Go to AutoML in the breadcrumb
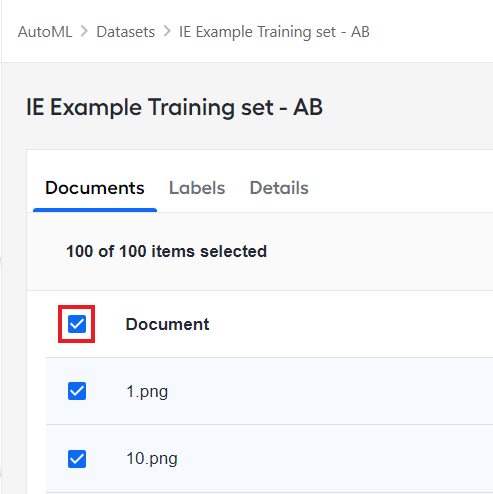The height and width of the screenshot is (494, 493). point(45,32)
